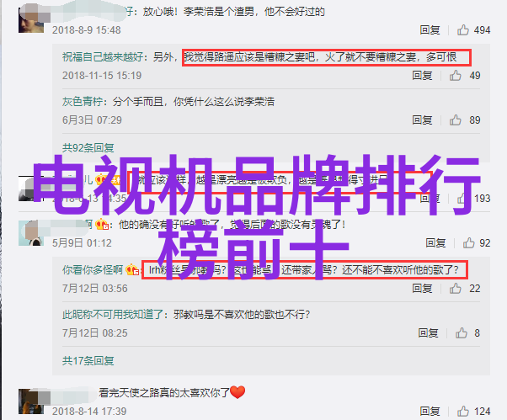Image resolution: width=507 pixels, height=420 pixels.
Task: Like the 5月9日 01:12 comment
Action: coord(468,242)
